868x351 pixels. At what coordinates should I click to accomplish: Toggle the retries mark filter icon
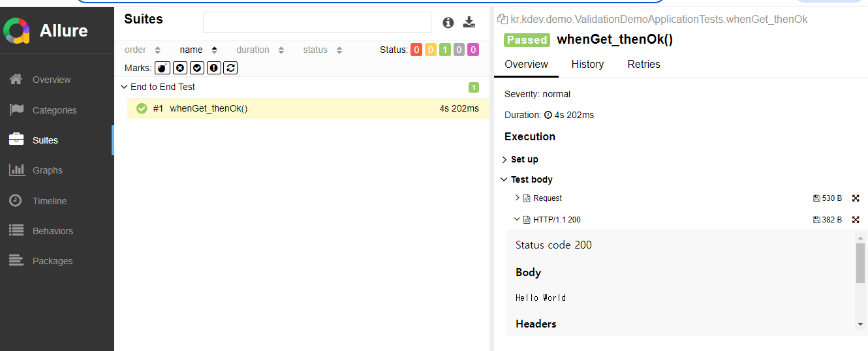pyautogui.click(x=230, y=68)
